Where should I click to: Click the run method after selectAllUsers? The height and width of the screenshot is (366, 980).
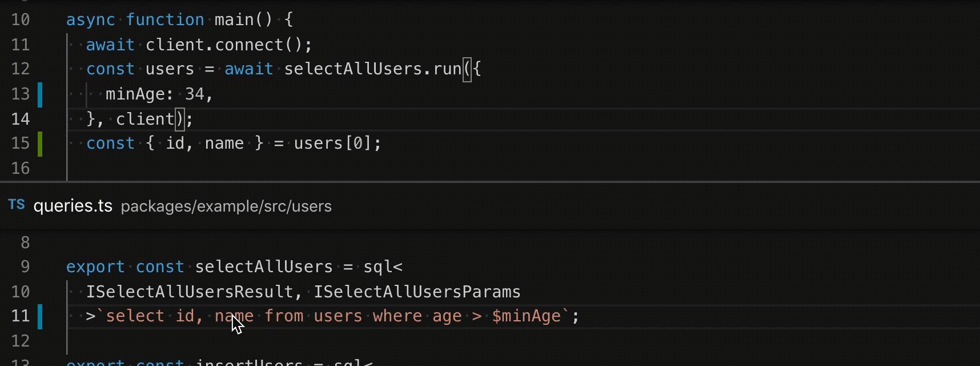pos(447,69)
